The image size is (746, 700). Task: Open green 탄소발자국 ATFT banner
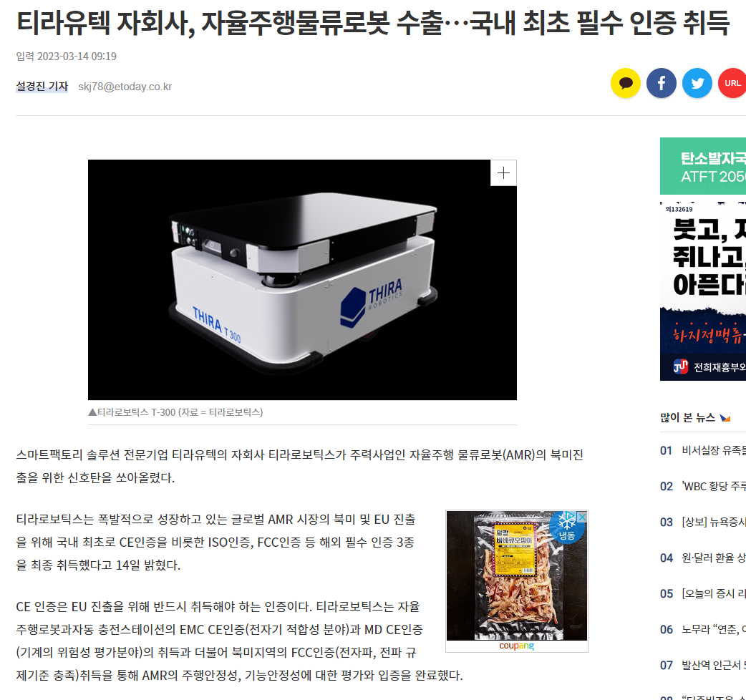(703, 166)
